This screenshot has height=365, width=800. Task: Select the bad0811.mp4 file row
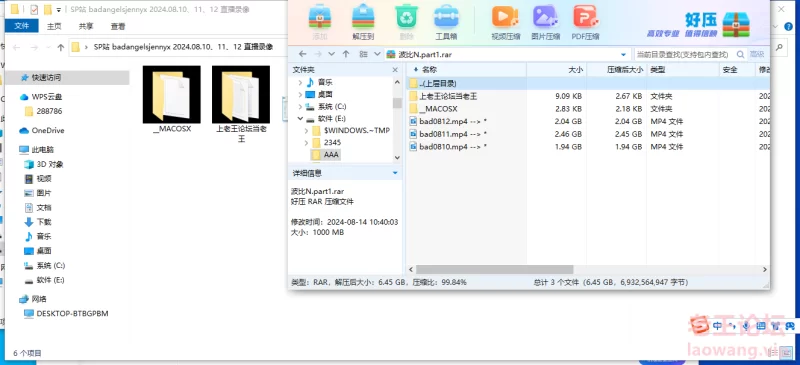click(588, 134)
